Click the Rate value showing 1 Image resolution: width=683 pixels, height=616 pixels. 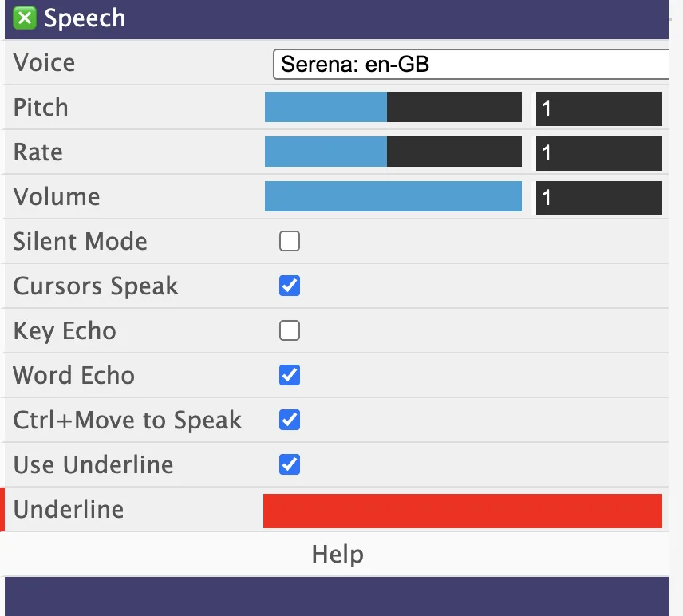point(598,152)
